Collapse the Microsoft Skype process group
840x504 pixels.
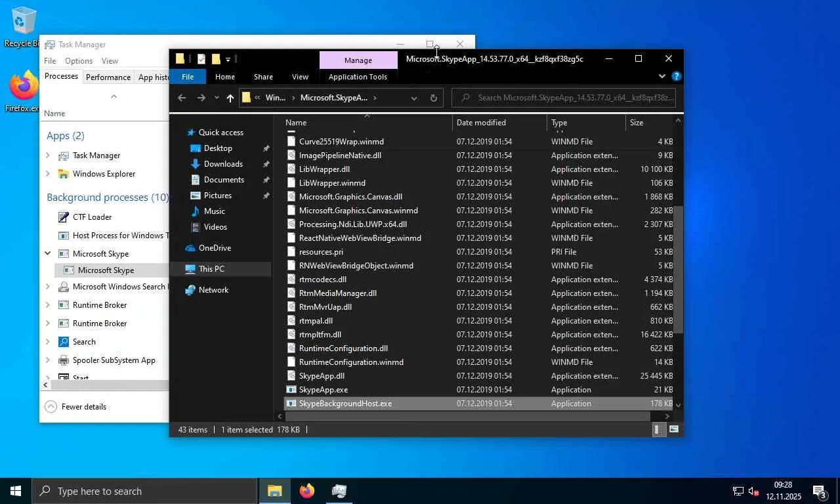[48, 253]
